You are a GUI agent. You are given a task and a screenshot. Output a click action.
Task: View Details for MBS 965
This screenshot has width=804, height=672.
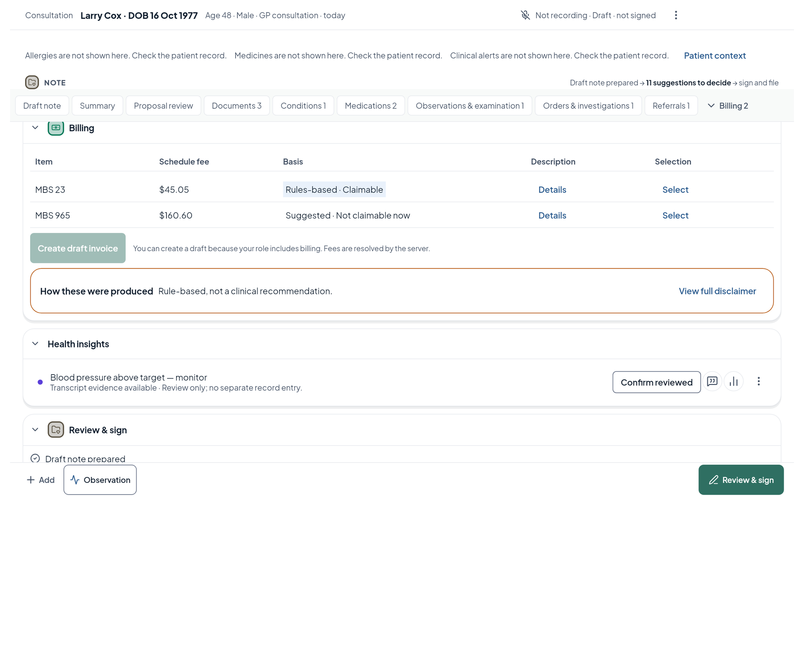pyautogui.click(x=552, y=215)
